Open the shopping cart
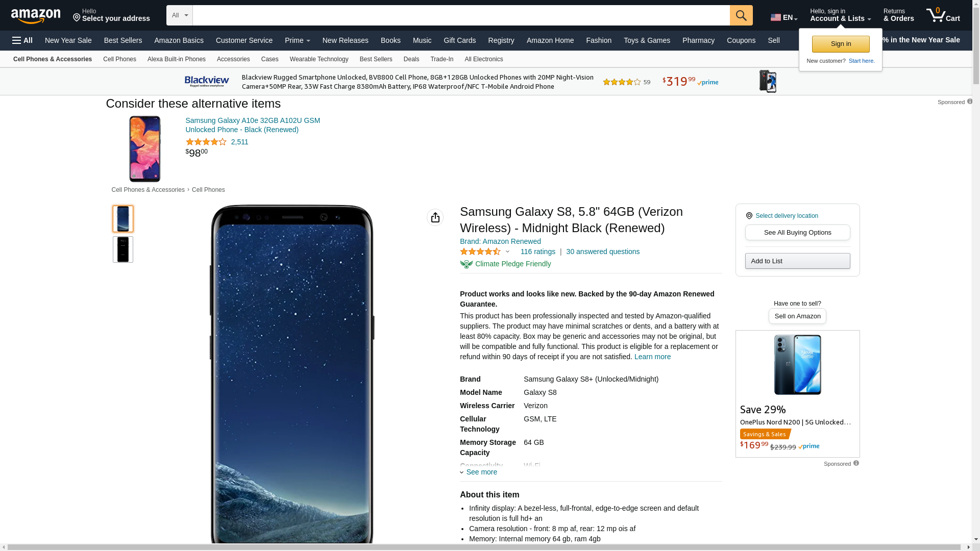980x551 pixels. click(x=943, y=15)
